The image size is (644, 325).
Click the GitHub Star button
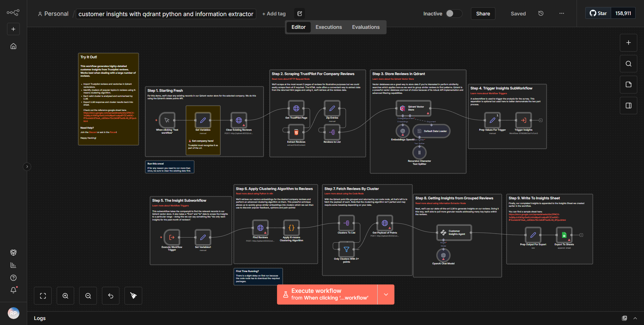[x=598, y=13]
